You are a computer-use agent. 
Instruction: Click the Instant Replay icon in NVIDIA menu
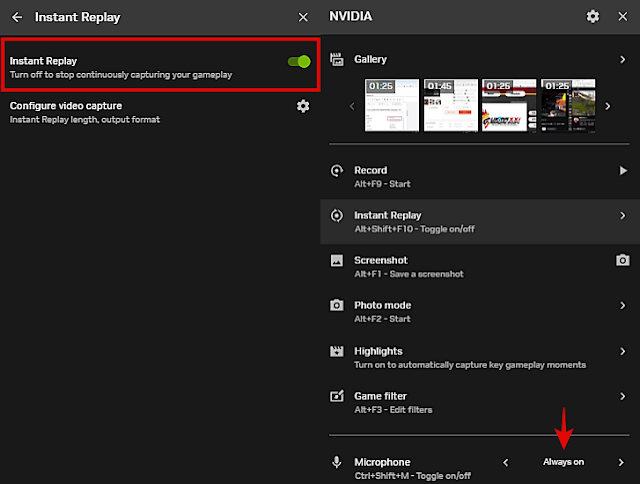[337, 215]
